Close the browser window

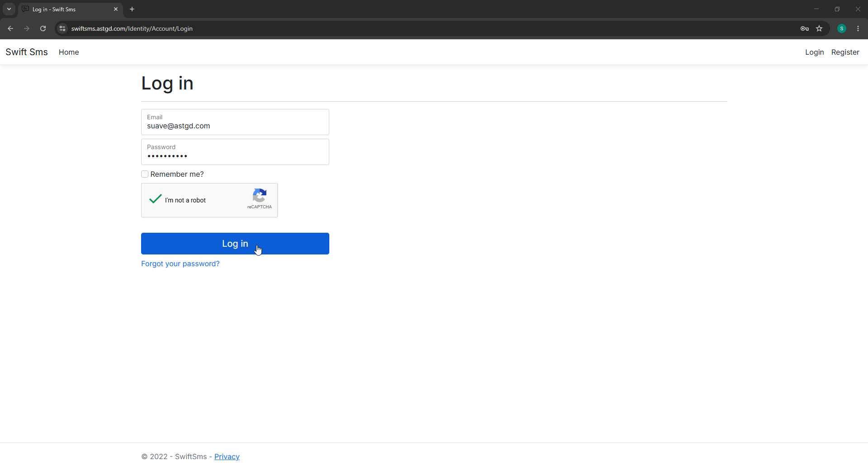click(858, 9)
